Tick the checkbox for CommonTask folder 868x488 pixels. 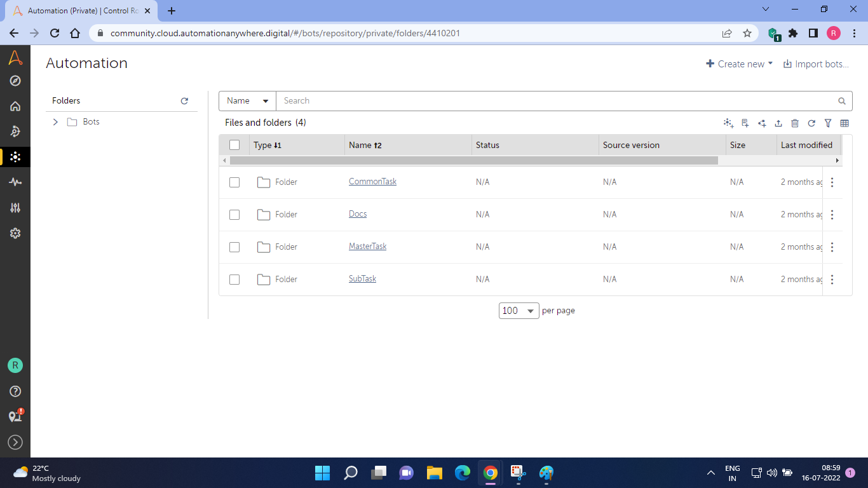[x=234, y=182]
